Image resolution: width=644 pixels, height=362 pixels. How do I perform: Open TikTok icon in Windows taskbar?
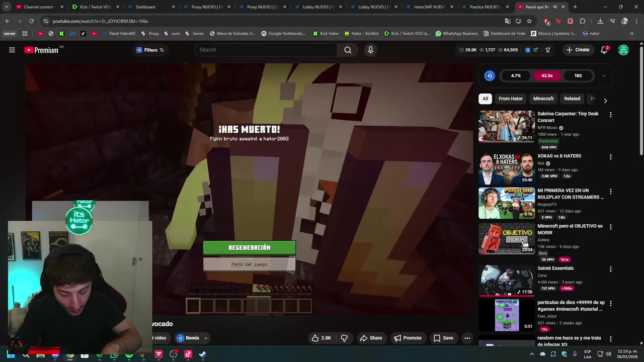(x=188, y=354)
